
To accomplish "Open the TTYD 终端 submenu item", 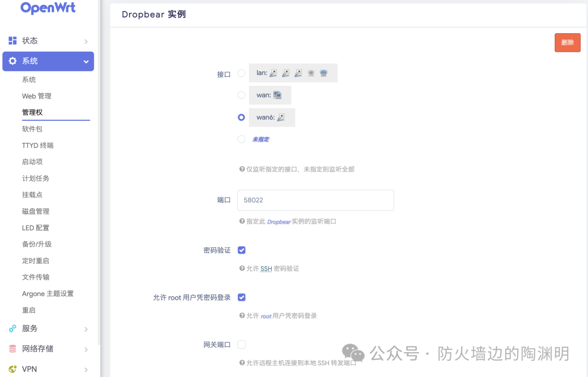I will click(38, 145).
